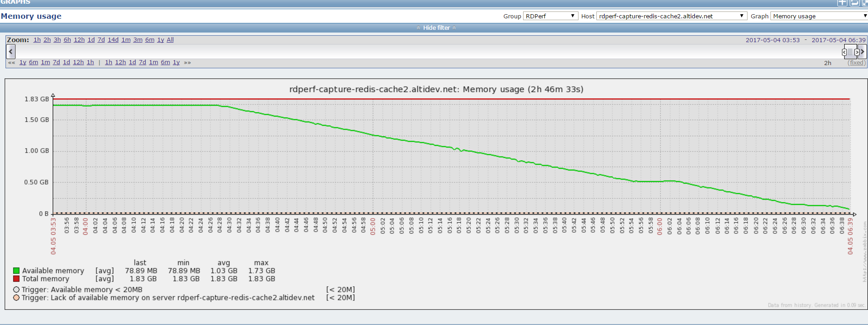The height and width of the screenshot is (325, 868).
Task: Set zoom to 14d
Action: click(113, 40)
